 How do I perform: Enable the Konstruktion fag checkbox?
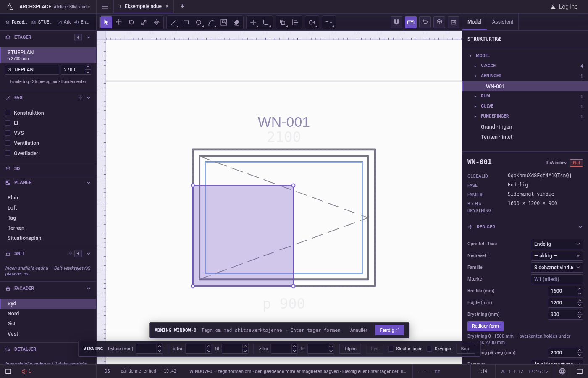tap(8, 113)
